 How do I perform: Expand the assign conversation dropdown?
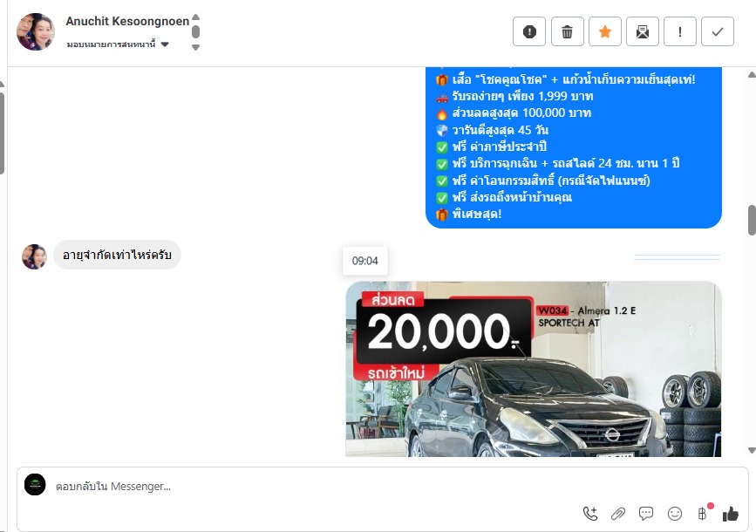click(118, 44)
